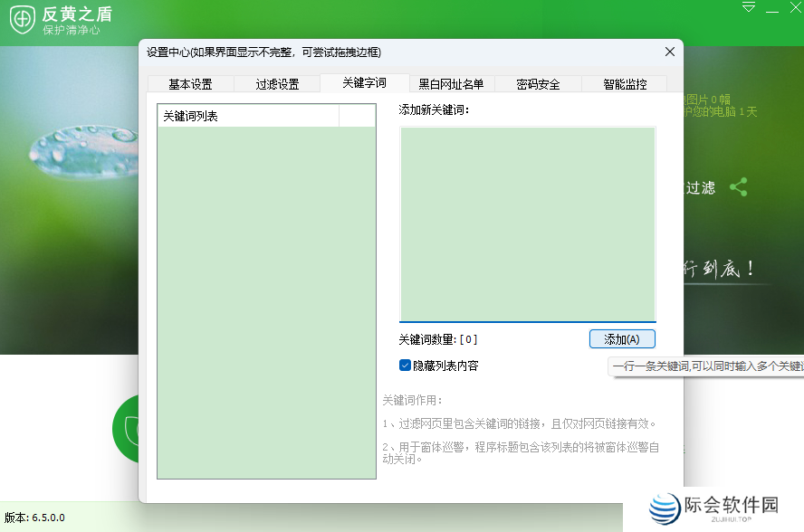Switch to the 基本设置 tab
The image size is (804, 532).
[x=191, y=83]
